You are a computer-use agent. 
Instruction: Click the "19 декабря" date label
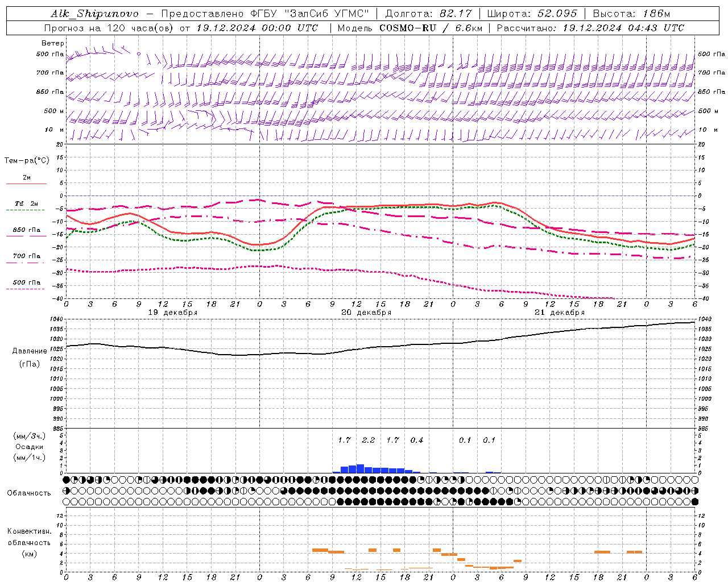coord(173,313)
